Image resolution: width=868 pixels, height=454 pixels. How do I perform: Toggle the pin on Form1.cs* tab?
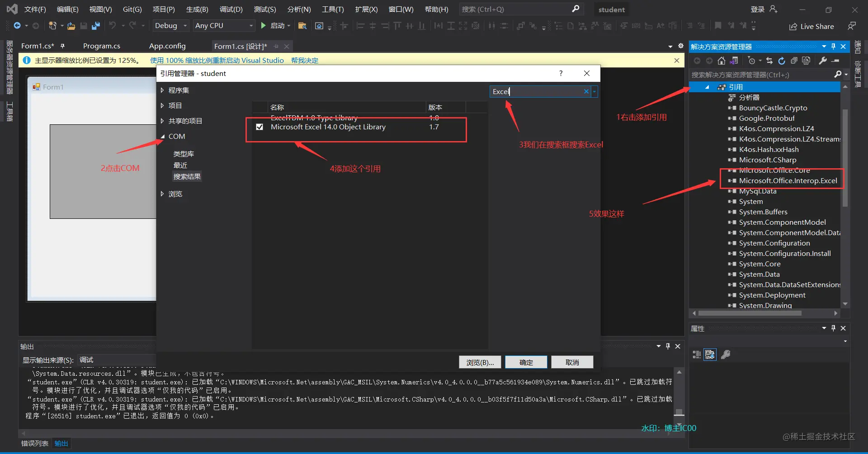pyautogui.click(x=62, y=46)
